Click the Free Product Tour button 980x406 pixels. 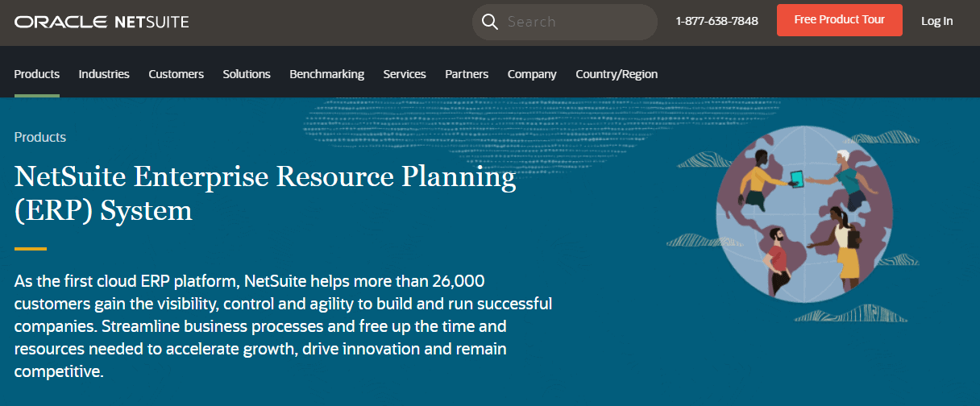click(x=839, y=20)
